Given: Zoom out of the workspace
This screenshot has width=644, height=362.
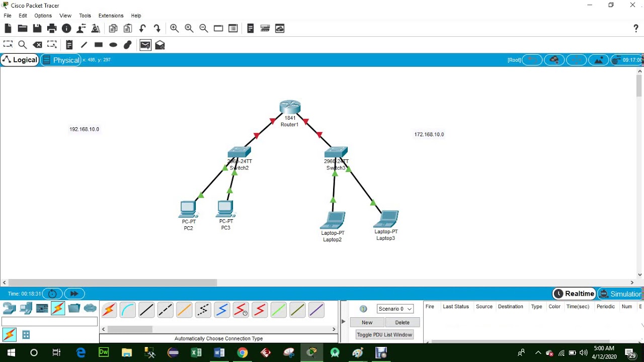Looking at the screenshot, I should (204, 29).
